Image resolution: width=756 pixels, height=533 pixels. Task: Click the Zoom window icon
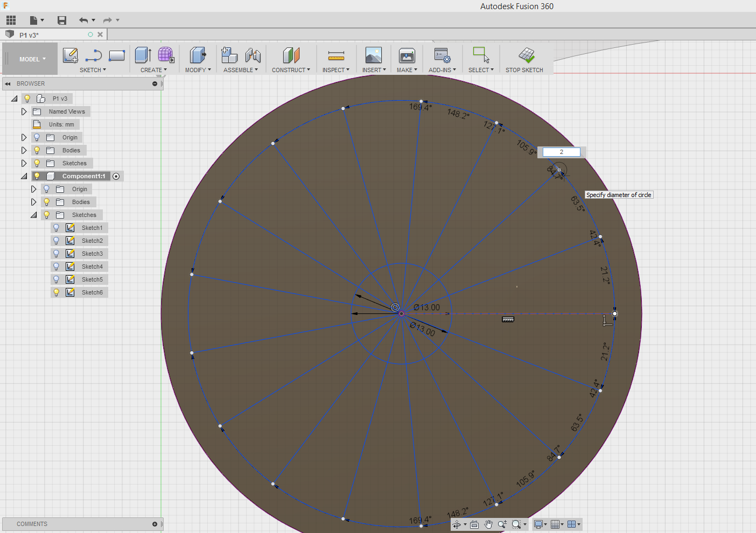coord(502,524)
